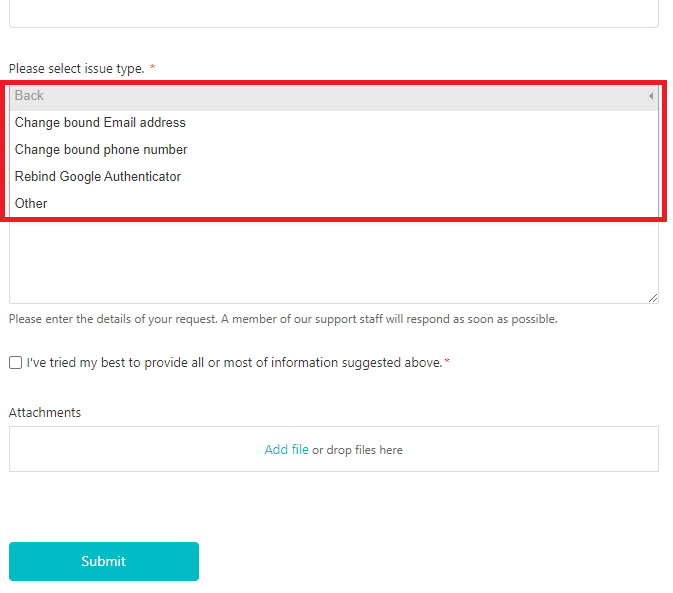673x593 pixels.
Task: Click the red asterisk after the checkbox label
Action: [447, 363]
